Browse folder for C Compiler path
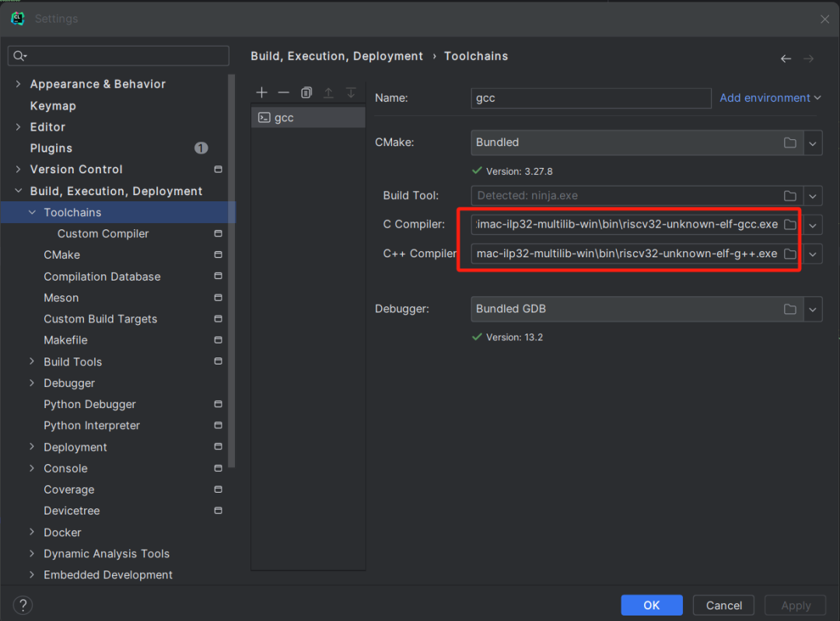Viewport: 840px width, 621px height. pyautogui.click(x=790, y=225)
